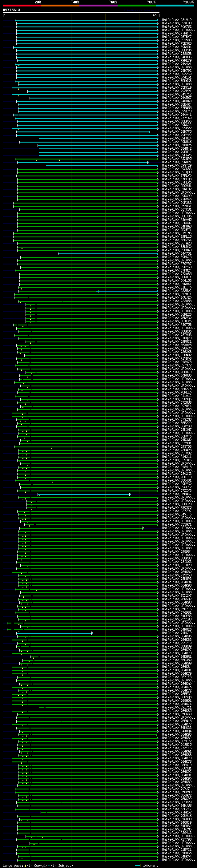This screenshot has height=868, width=197.
Task: Select hit label UniRef100_Q9ZPP1
Action: pyautogui.click(x=177, y=91)
